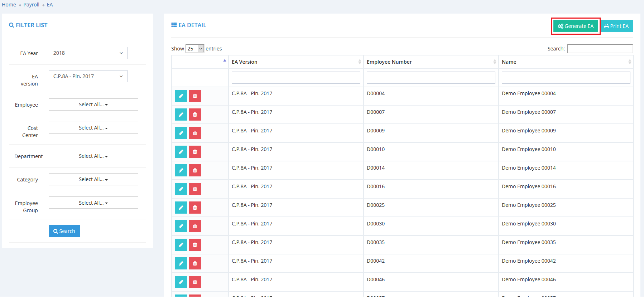Image resolution: width=644 pixels, height=297 pixels.
Task: Edit the D00025 EA record
Action: click(181, 208)
